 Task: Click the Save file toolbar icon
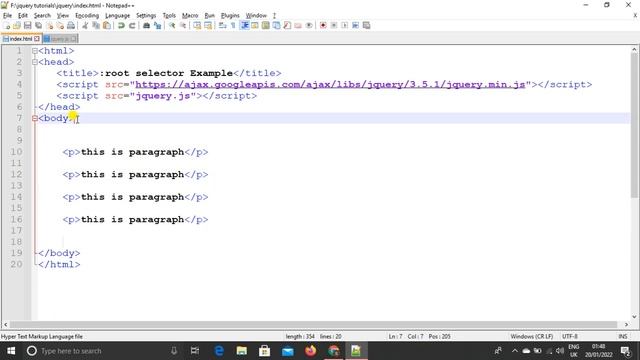[28, 25]
